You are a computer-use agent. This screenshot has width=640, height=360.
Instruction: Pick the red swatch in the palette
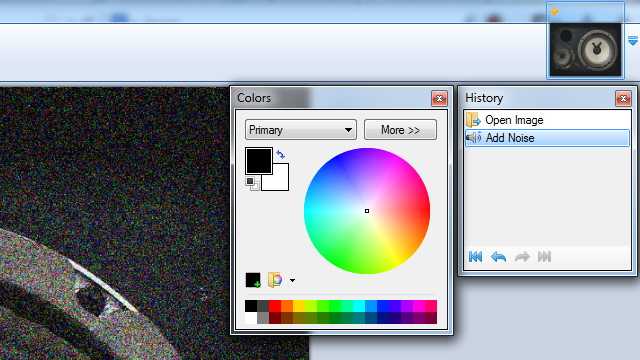(275, 306)
